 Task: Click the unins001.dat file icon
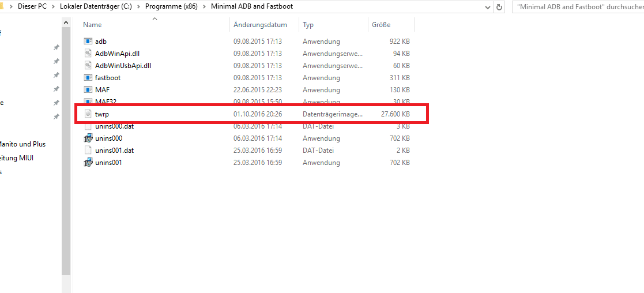[x=88, y=151]
